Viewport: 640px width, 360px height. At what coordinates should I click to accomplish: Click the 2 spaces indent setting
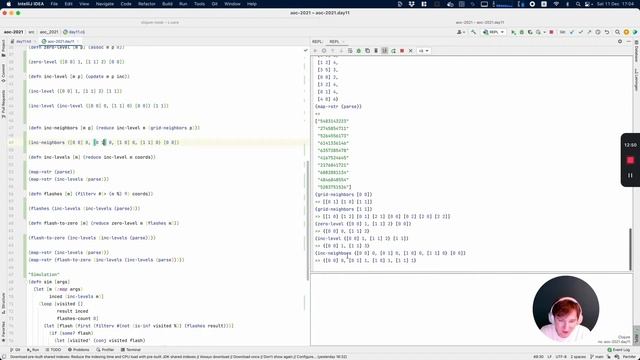[578, 357]
